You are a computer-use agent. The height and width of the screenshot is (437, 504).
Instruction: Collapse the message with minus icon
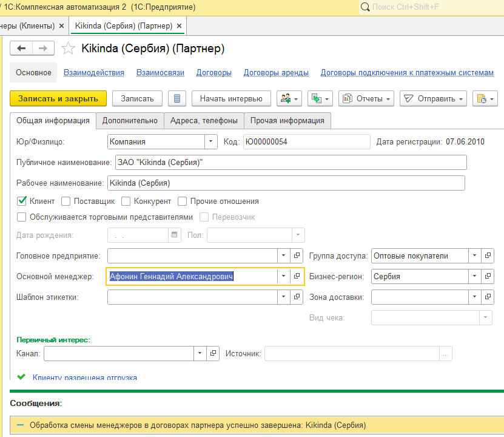(20, 425)
